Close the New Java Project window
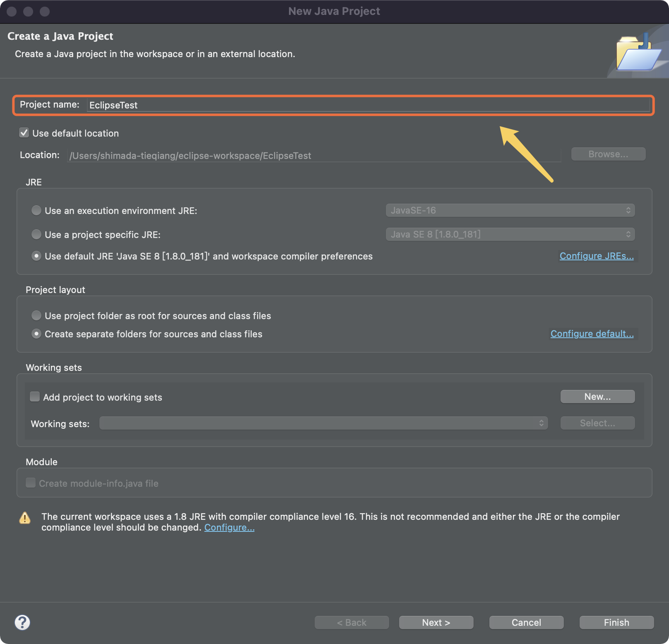 point(12,12)
